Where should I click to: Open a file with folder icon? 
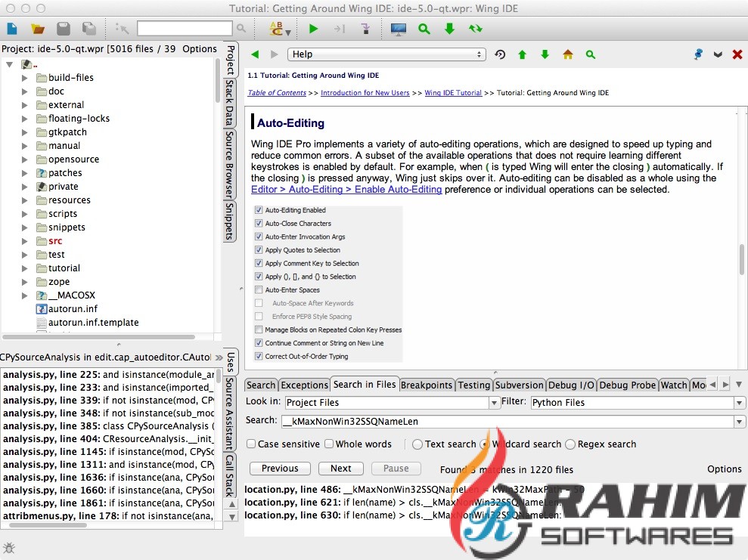coord(38,29)
